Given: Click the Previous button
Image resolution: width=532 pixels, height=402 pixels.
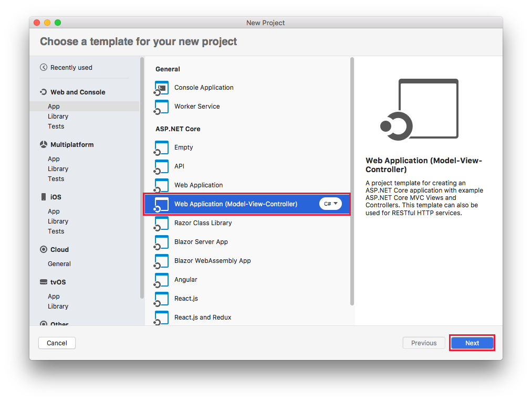Looking at the screenshot, I should point(423,343).
